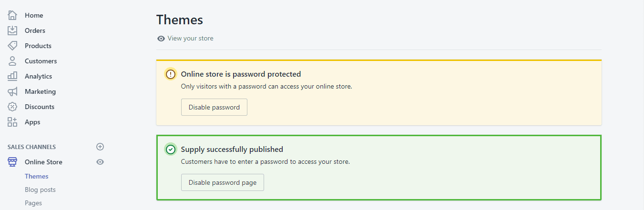Click the Apps grid icon
The height and width of the screenshot is (210, 644).
pos(12,122)
